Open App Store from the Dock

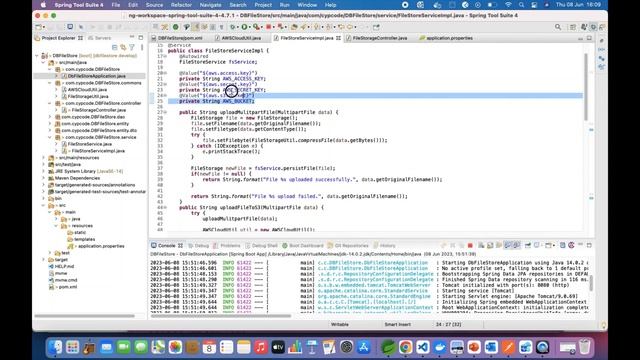click(x=364, y=347)
